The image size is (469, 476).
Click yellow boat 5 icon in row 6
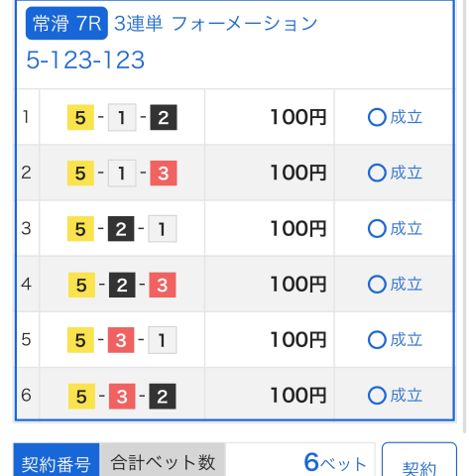tap(81, 396)
